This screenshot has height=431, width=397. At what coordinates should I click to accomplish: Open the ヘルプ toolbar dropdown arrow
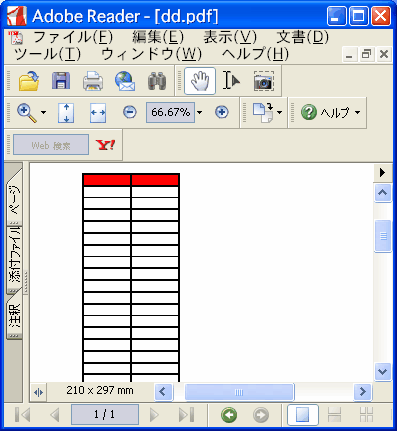[x=358, y=113]
